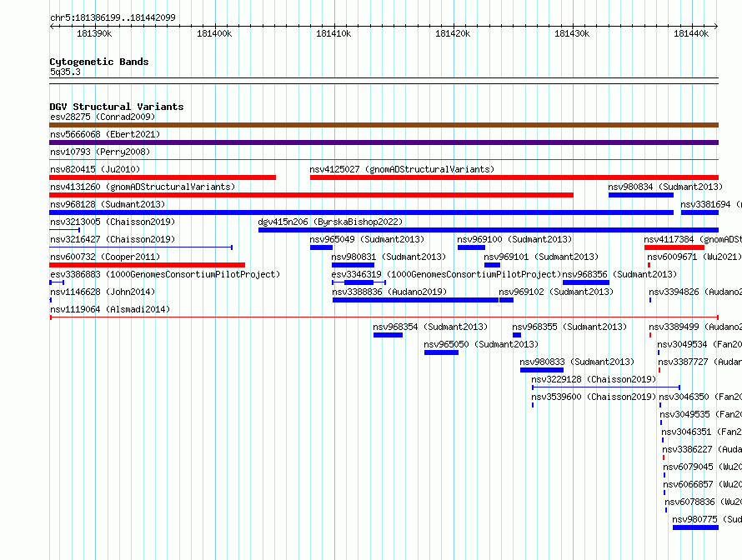Click the 181410k ruler position
This screenshot has width=742, height=560.
(333, 33)
